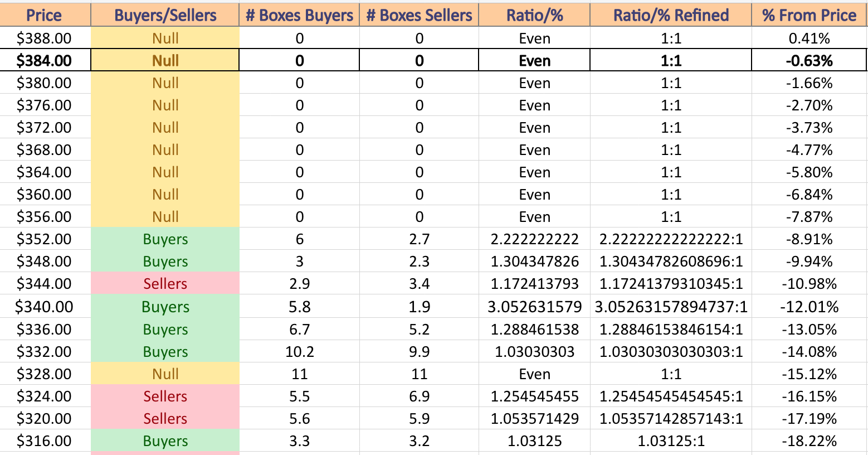Select the bold -0.63% cell
868x455 pixels.
[809, 60]
